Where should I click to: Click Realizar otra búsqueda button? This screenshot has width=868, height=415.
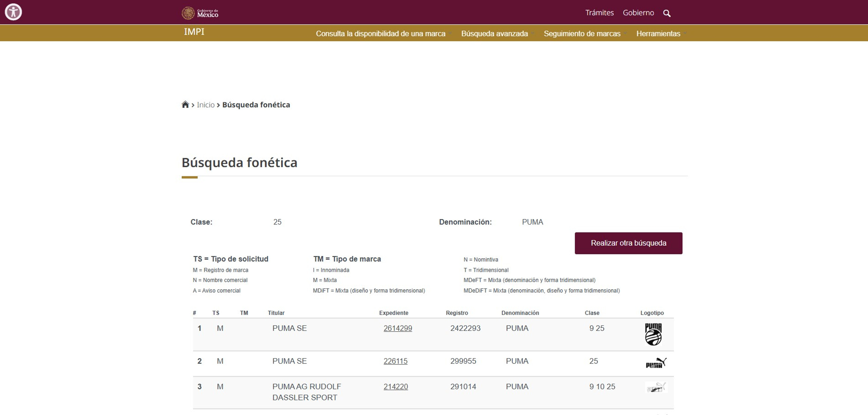pyautogui.click(x=628, y=243)
